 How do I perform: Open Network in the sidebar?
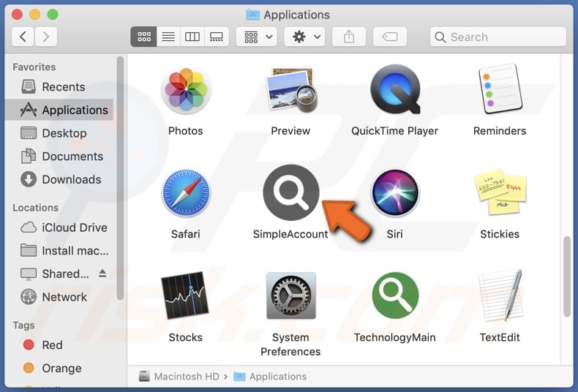pos(59,297)
